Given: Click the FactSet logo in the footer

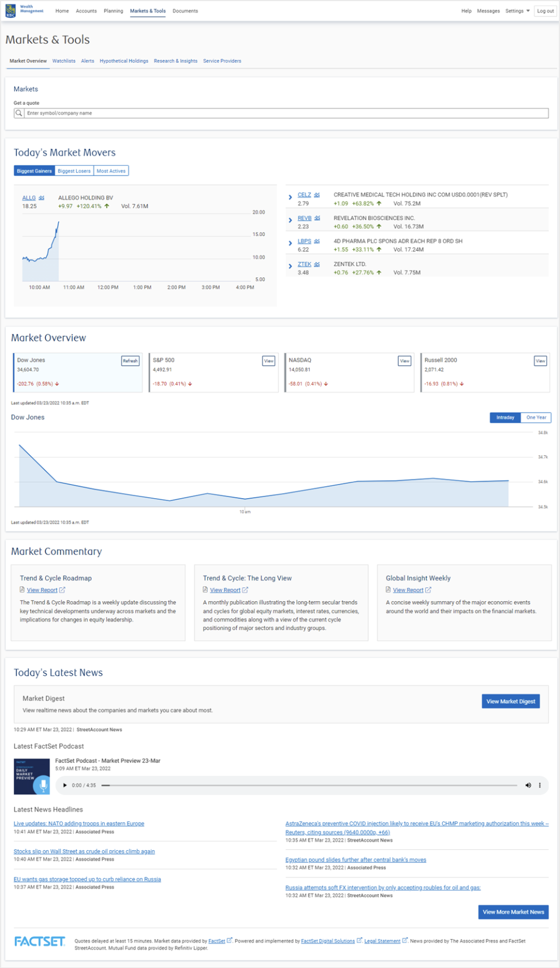Looking at the screenshot, I should pos(40,941).
